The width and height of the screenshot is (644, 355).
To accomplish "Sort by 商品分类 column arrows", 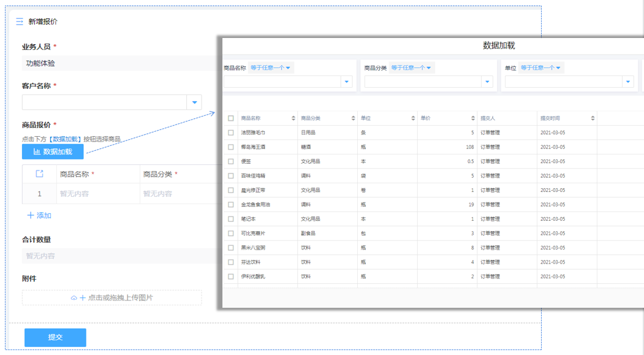I will click(354, 118).
